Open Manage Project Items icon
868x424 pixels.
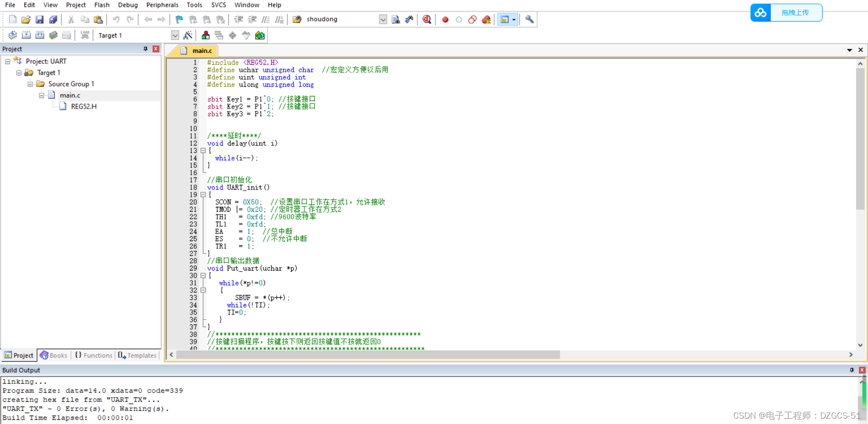pos(206,35)
